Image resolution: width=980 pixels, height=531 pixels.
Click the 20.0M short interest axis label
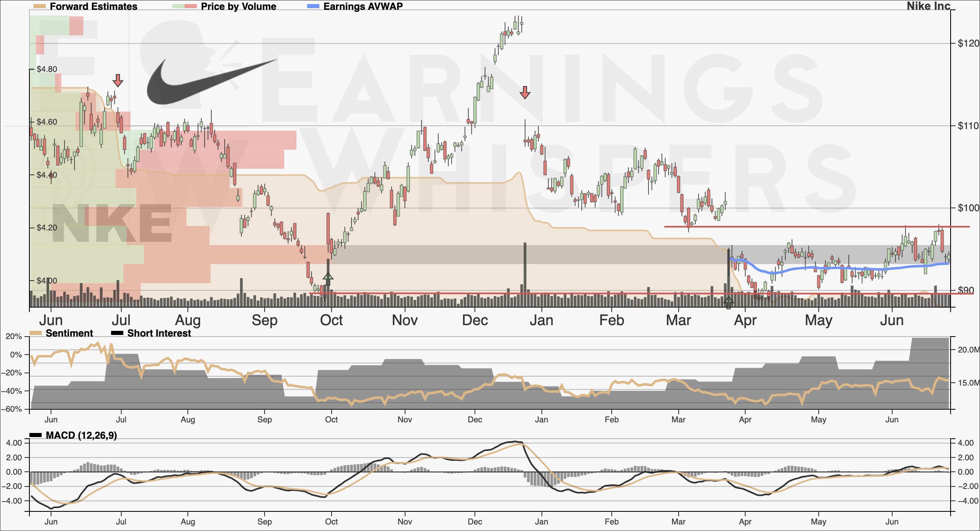(969, 350)
